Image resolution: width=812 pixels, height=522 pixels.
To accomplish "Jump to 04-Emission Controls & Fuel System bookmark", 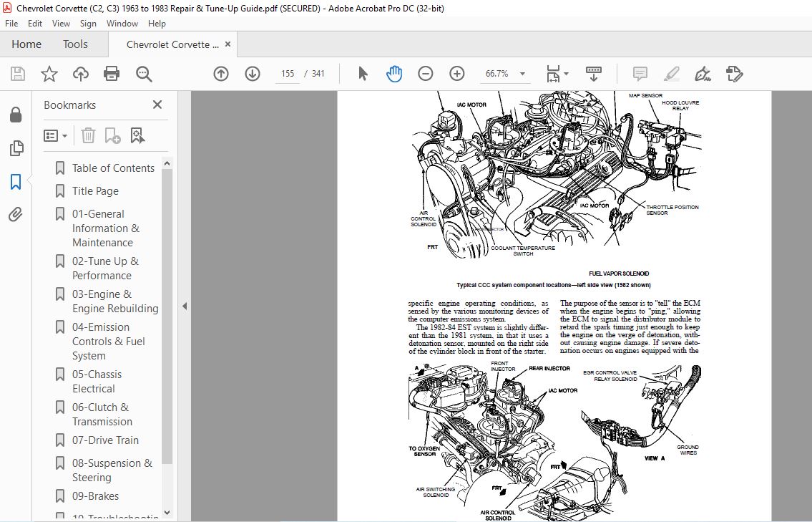I will tap(108, 341).
